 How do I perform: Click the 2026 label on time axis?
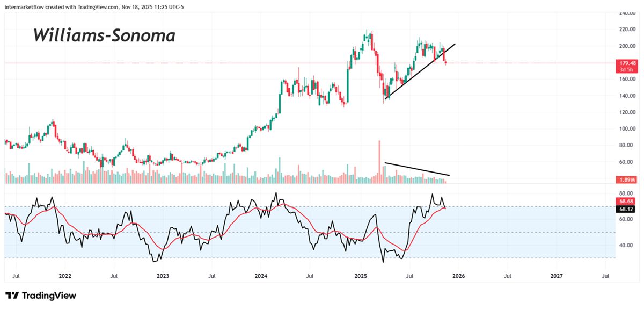458,276
